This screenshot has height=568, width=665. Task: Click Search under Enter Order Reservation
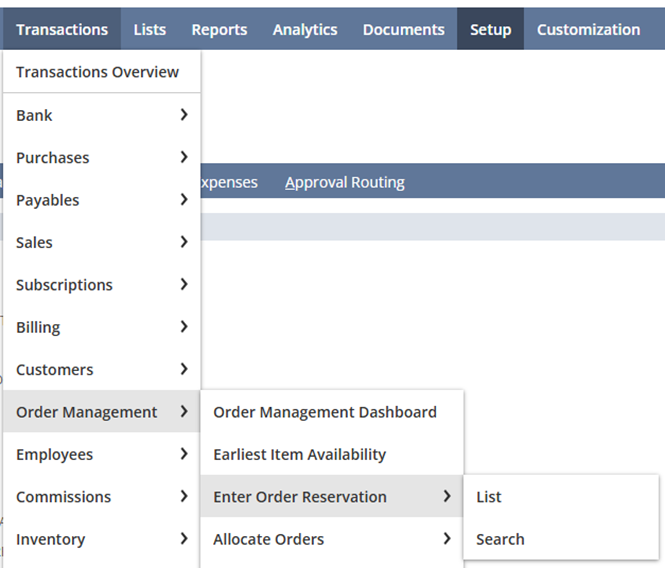pyautogui.click(x=500, y=539)
